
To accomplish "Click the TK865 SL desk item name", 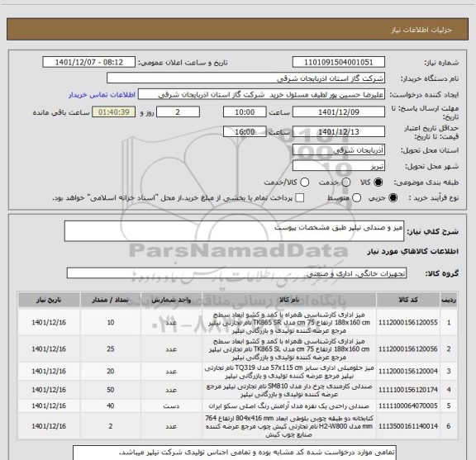I will coord(289,349).
